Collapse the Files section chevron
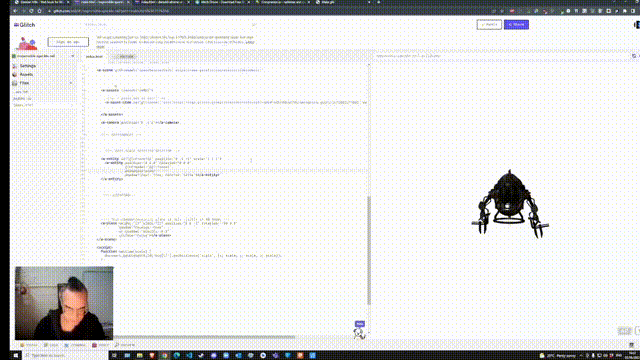640x360 pixels. point(71,83)
